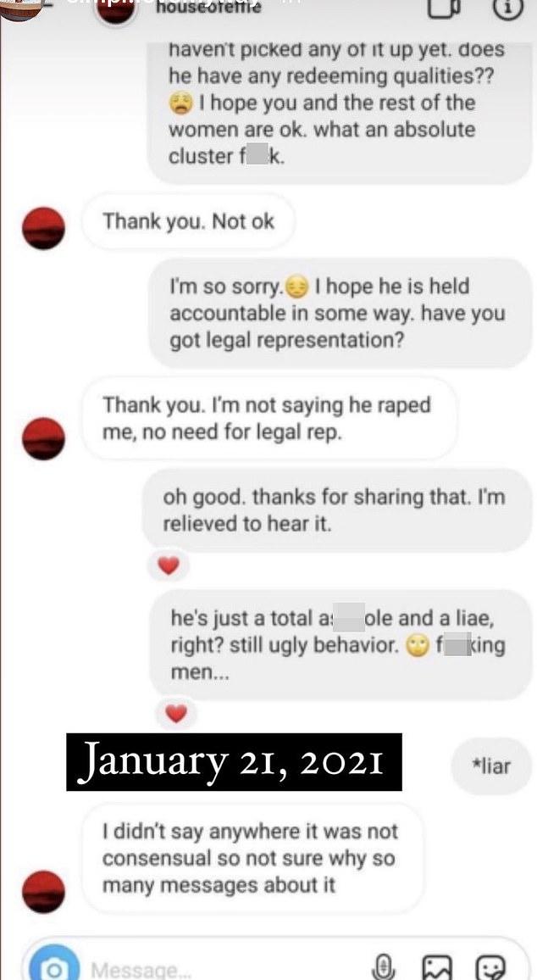Screen dimensions: 537x980
Task: Click heart reaction under 'ugly behavior' message
Action: [x=177, y=712]
